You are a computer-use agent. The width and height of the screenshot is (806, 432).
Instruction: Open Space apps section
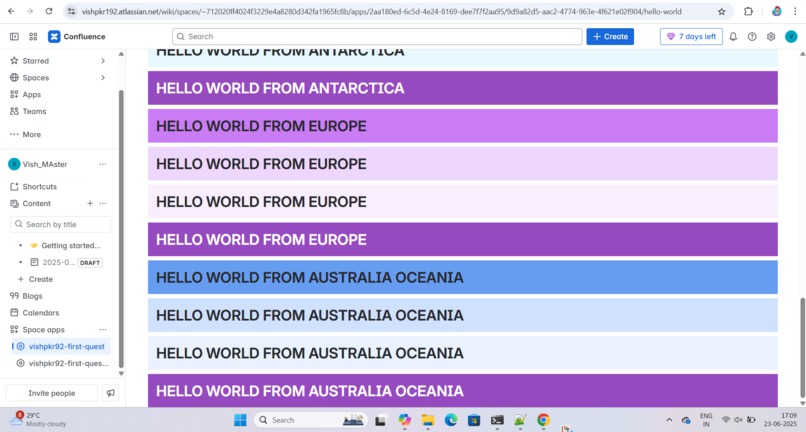point(43,330)
